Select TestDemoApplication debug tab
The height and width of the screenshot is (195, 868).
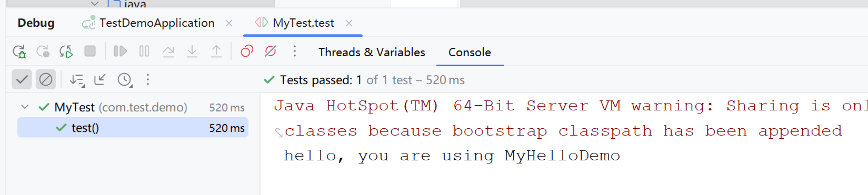point(157,23)
